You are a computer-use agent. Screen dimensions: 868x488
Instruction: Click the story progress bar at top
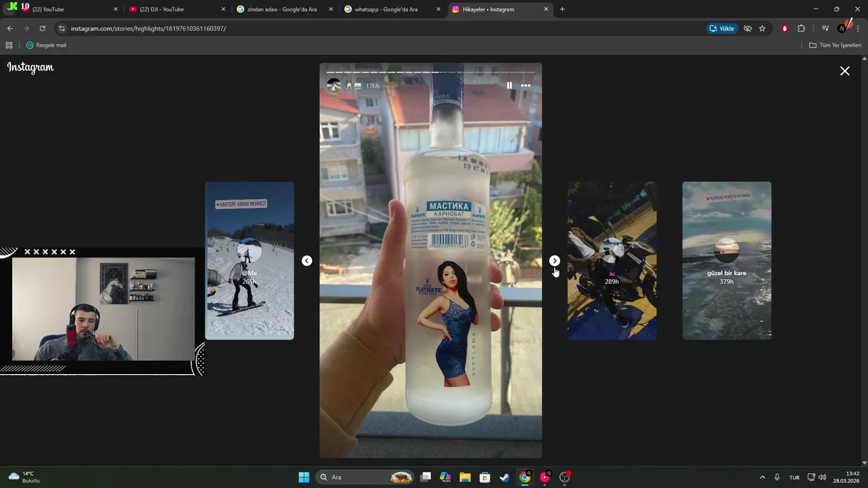(x=431, y=72)
